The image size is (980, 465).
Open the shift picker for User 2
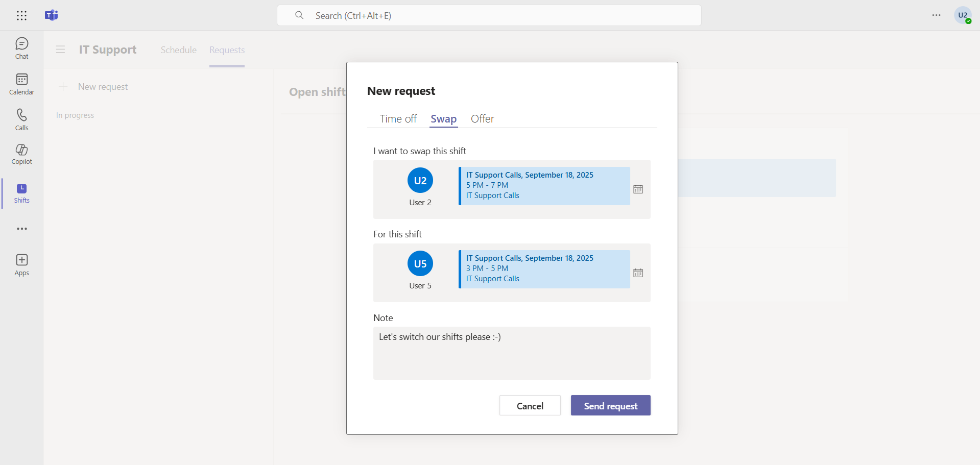coord(638,189)
